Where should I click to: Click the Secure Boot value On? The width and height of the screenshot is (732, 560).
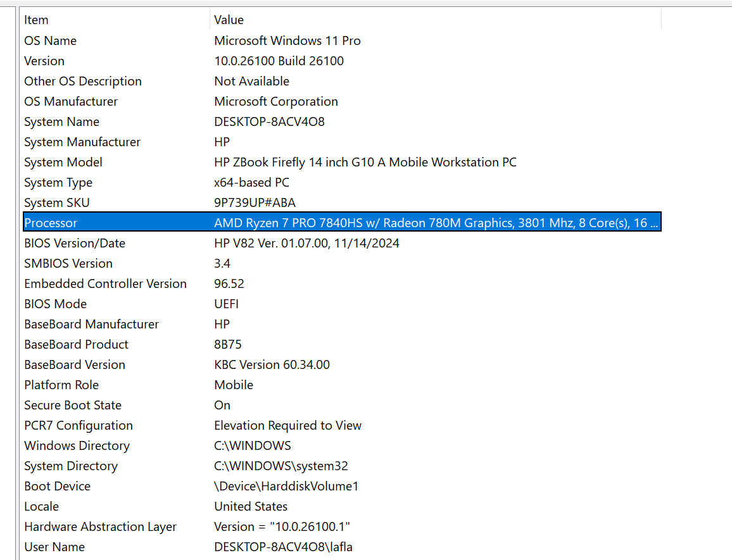coord(222,405)
